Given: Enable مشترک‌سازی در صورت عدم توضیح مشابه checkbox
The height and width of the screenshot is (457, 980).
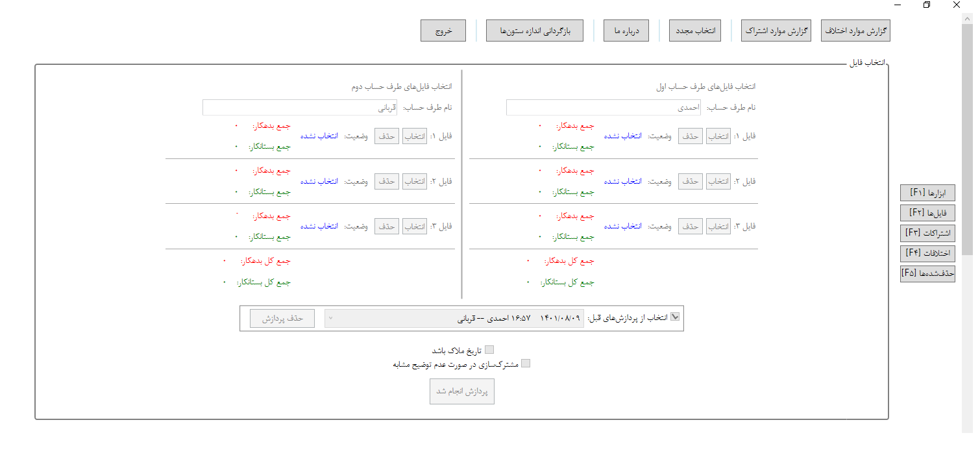Looking at the screenshot, I should [x=526, y=364].
